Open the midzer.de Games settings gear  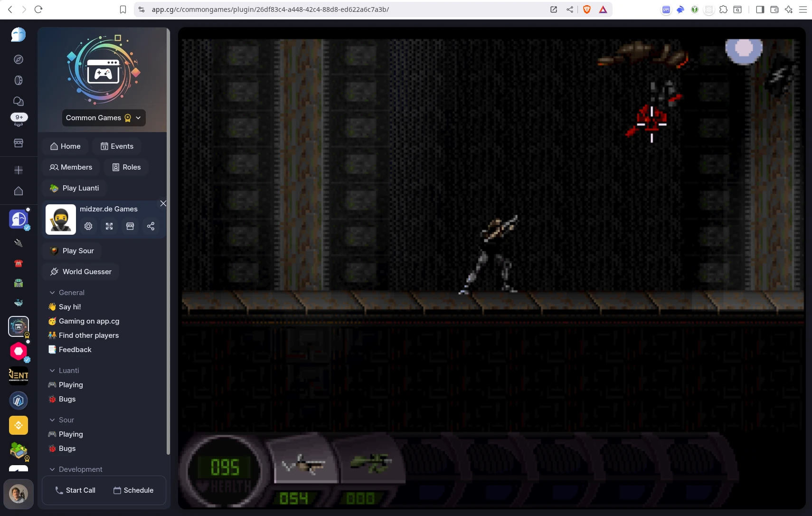(88, 226)
